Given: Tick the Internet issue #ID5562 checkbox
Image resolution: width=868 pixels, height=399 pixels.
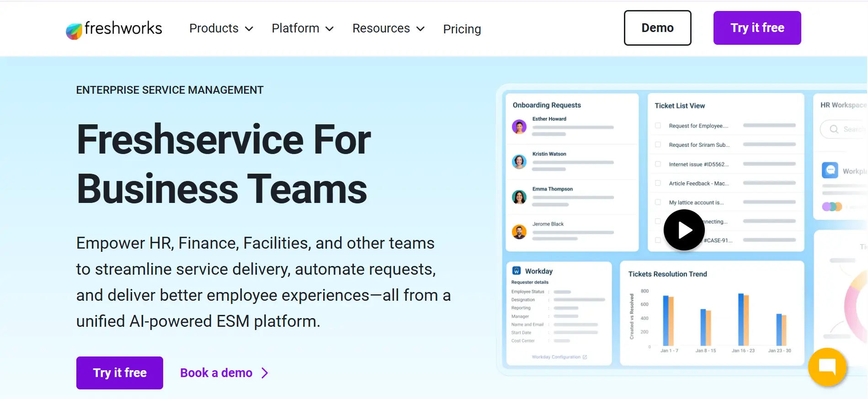Looking at the screenshot, I should tap(658, 164).
